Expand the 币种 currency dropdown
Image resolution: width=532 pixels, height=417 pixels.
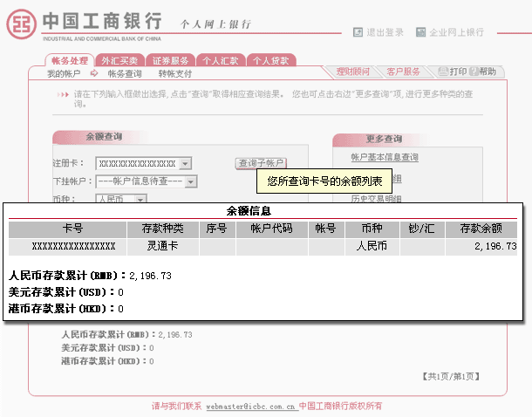pos(140,199)
